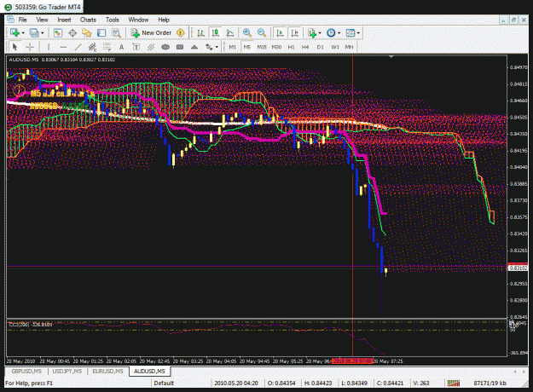Open the Window menu
Screen dimensions: 533x392
tap(138, 20)
